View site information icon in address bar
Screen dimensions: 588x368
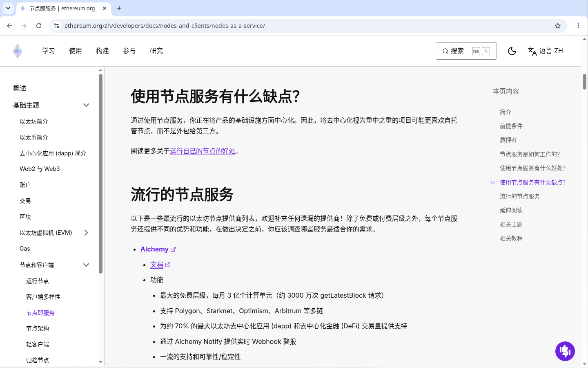point(56,26)
